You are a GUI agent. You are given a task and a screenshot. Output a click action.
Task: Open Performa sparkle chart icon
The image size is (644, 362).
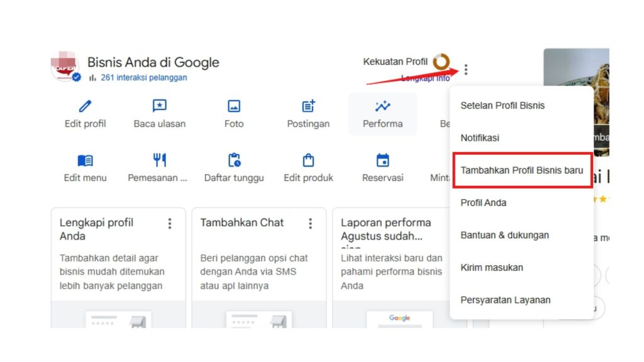[382, 106]
